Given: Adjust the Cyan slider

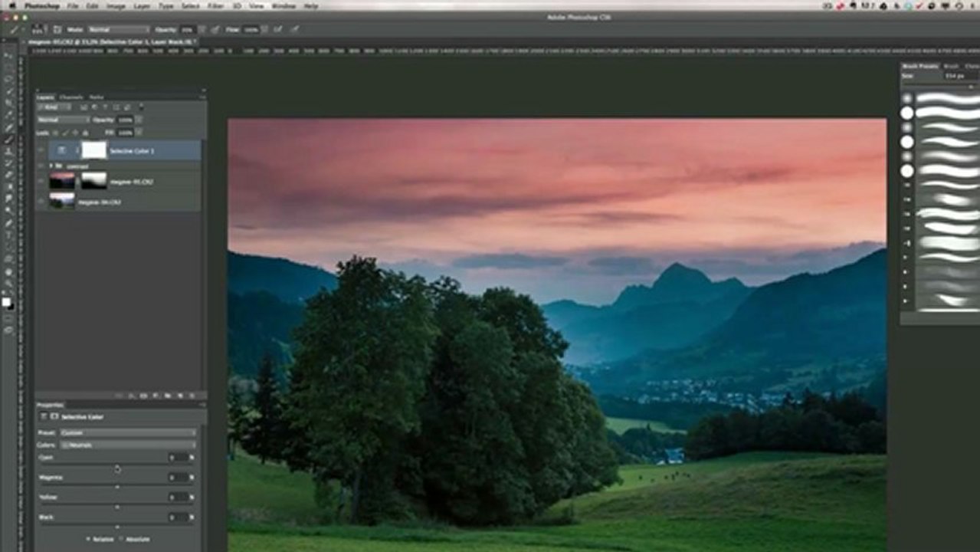Looking at the screenshot, I should 117,467.
